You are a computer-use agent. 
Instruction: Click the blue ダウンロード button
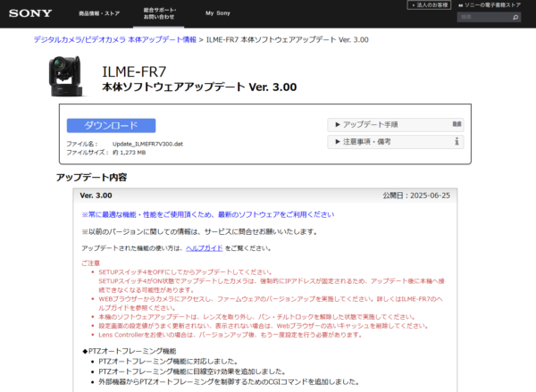point(111,125)
